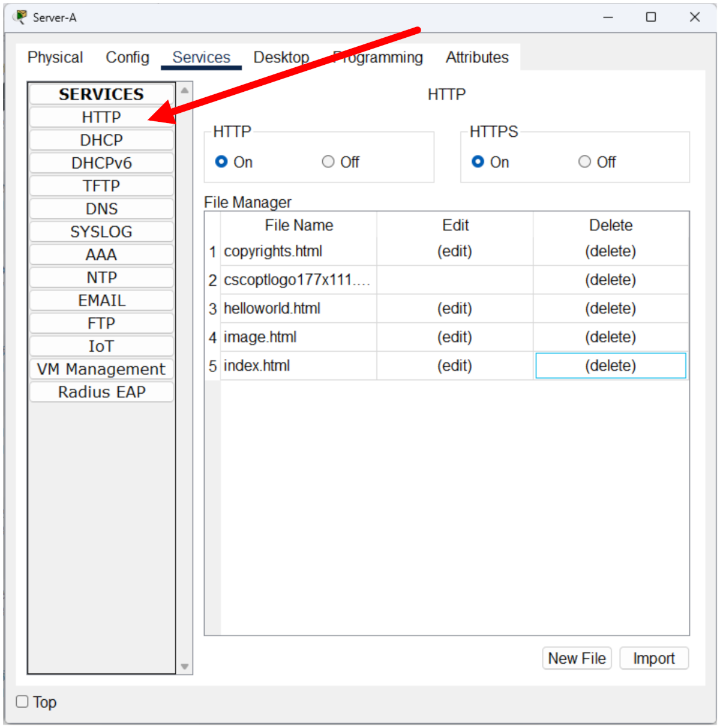
Task: Open the Attributes tab
Action: pos(477,58)
